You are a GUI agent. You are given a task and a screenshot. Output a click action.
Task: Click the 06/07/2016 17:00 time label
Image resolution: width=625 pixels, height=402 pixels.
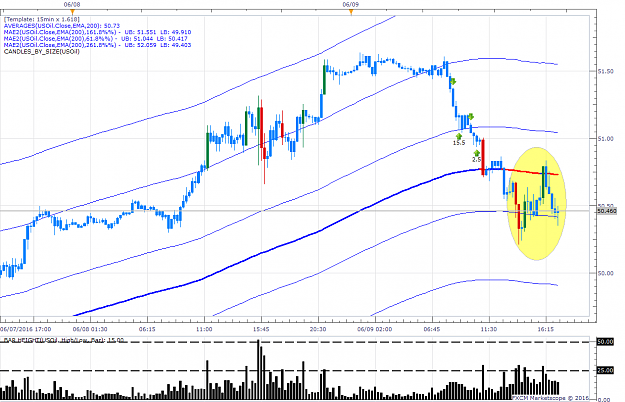click(26, 329)
